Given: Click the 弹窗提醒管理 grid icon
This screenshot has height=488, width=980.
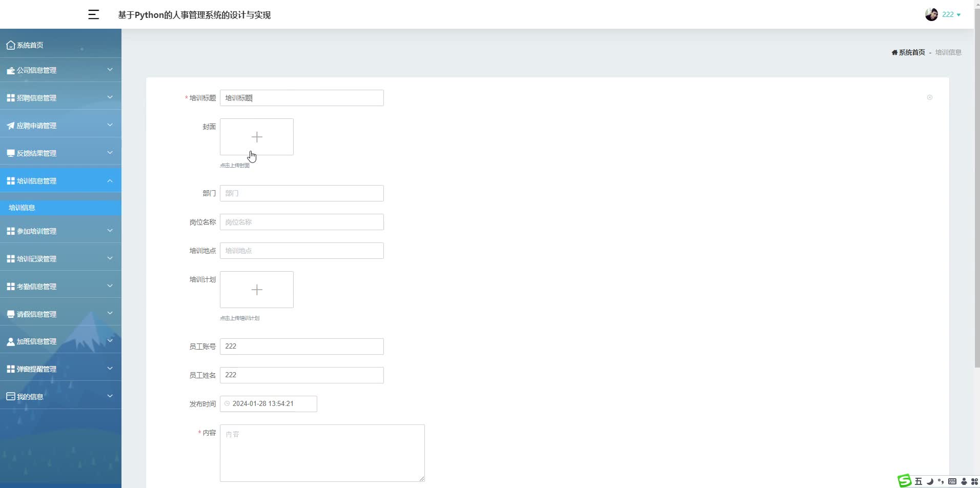Looking at the screenshot, I should click(10, 369).
